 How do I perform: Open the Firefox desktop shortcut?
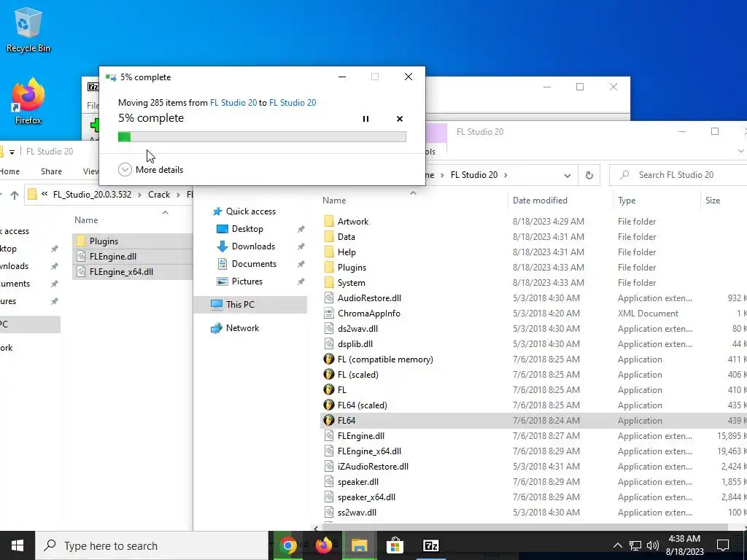coord(28,101)
